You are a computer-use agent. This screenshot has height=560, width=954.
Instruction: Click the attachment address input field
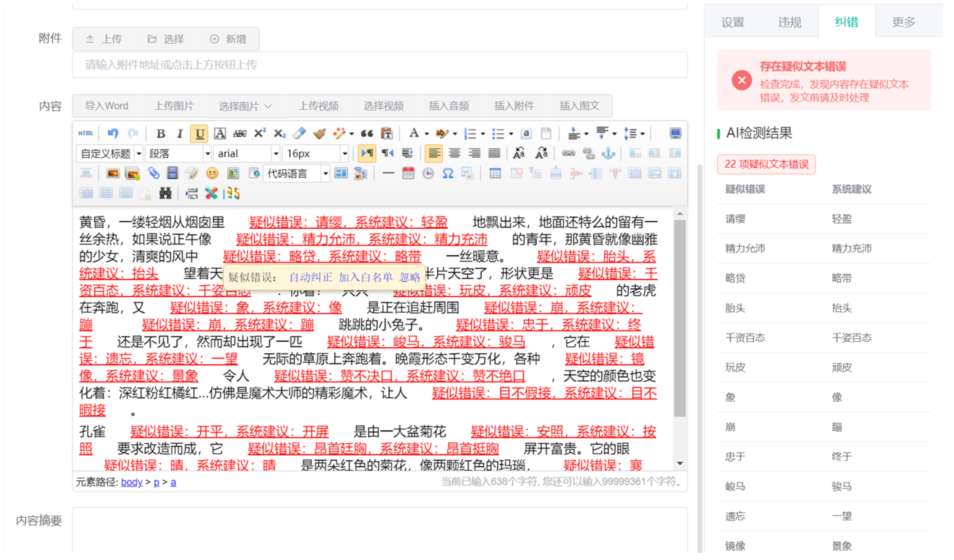pyautogui.click(x=380, y=65)
